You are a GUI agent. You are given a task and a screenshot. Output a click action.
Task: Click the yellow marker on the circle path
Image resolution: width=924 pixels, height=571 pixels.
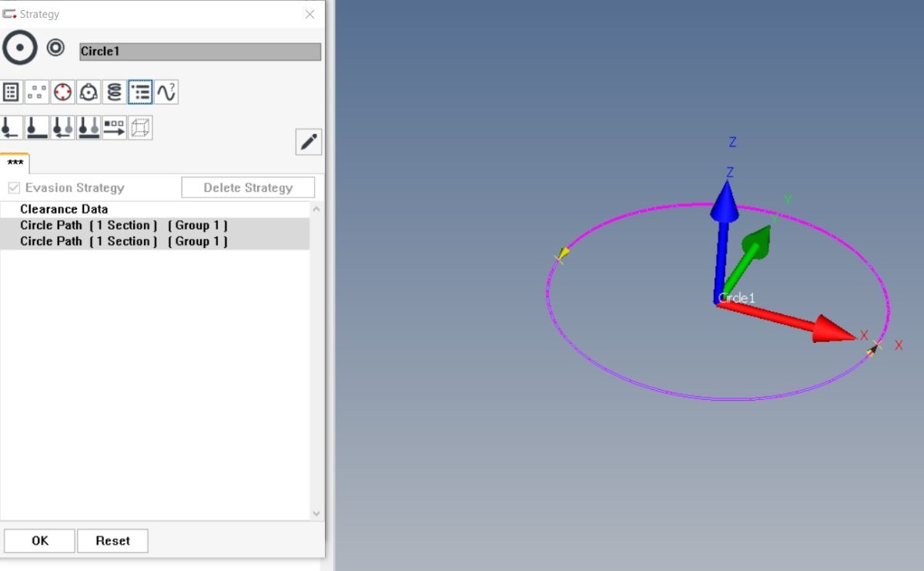[562, 255]
